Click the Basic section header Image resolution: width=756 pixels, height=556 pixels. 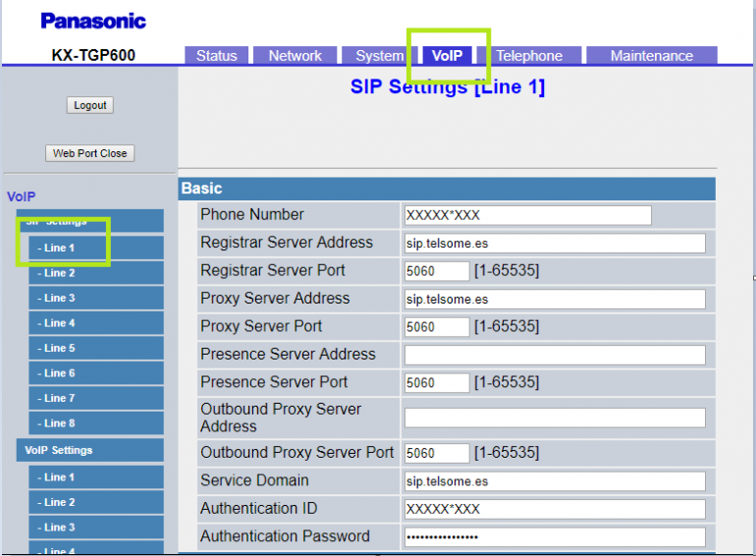[x=447, y=189]
